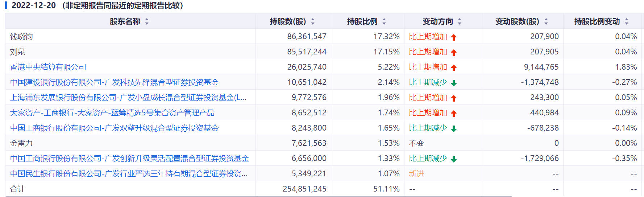644x197 pixels.
Task: Click the 股东名称 column header text
Action: click(125, 22)
